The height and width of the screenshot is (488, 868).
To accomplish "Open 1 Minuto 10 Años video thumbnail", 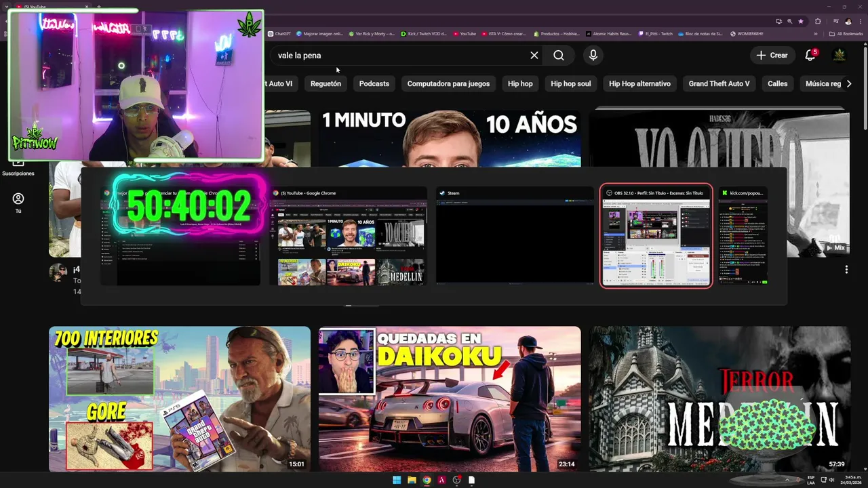I will click(x=450, y=139).
